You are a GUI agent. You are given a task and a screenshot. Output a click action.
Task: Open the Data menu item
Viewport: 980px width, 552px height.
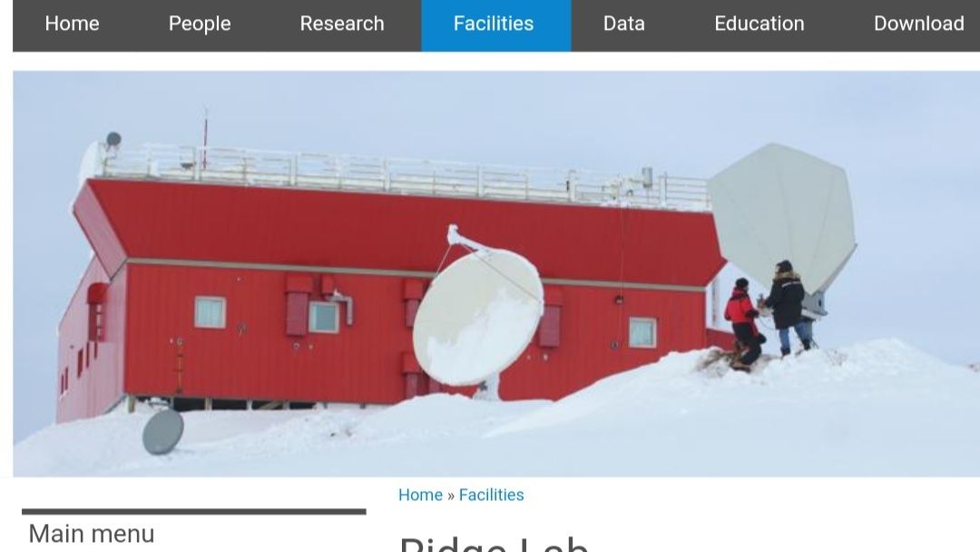tap(623, 24)
